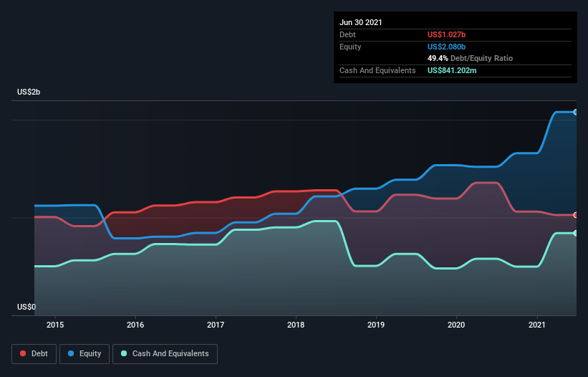Click the 2021 x-axis label

coord(537,325)
